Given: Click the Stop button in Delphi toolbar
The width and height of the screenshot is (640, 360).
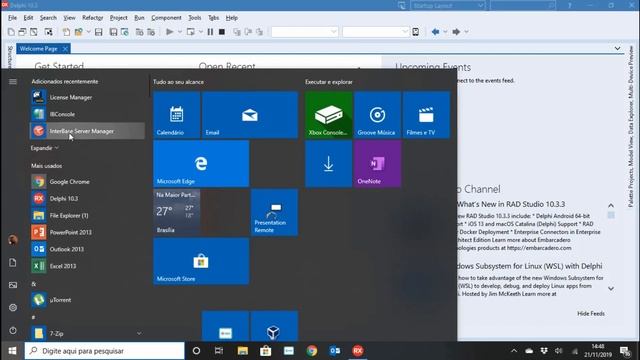Looking at the screenshot, I should (222, 32).
